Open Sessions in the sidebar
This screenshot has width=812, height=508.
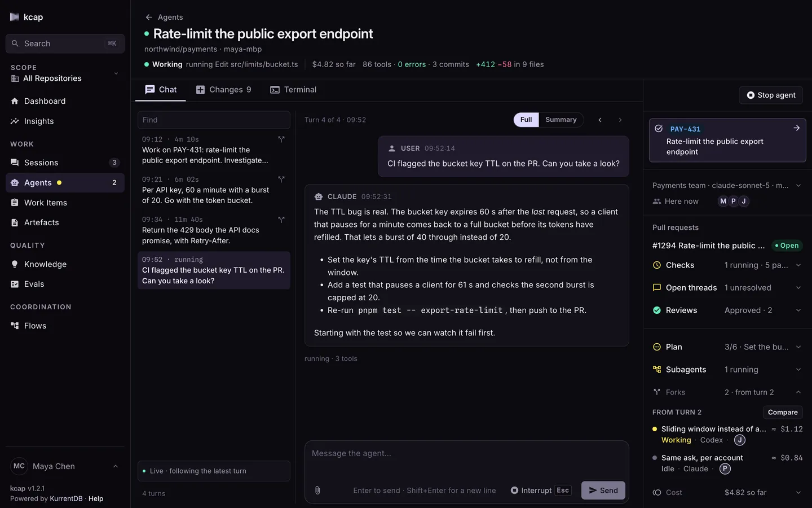click(x=65, y=163)
